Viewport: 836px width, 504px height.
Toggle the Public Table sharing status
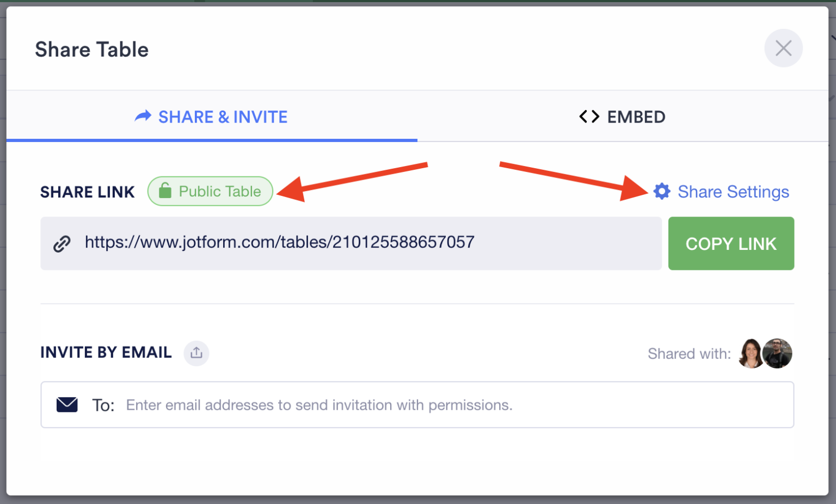[210, 191]
